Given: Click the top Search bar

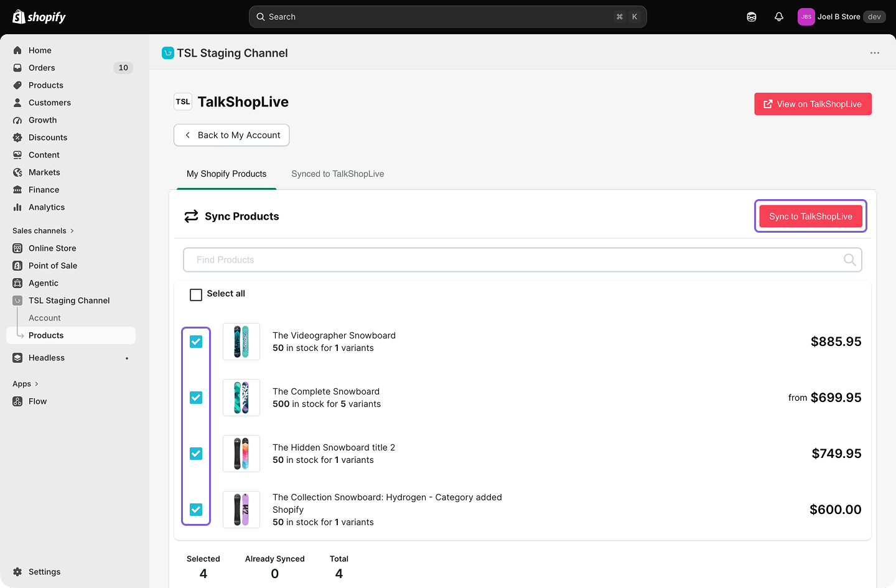Looking at the screenshot, I should point(448,17).
